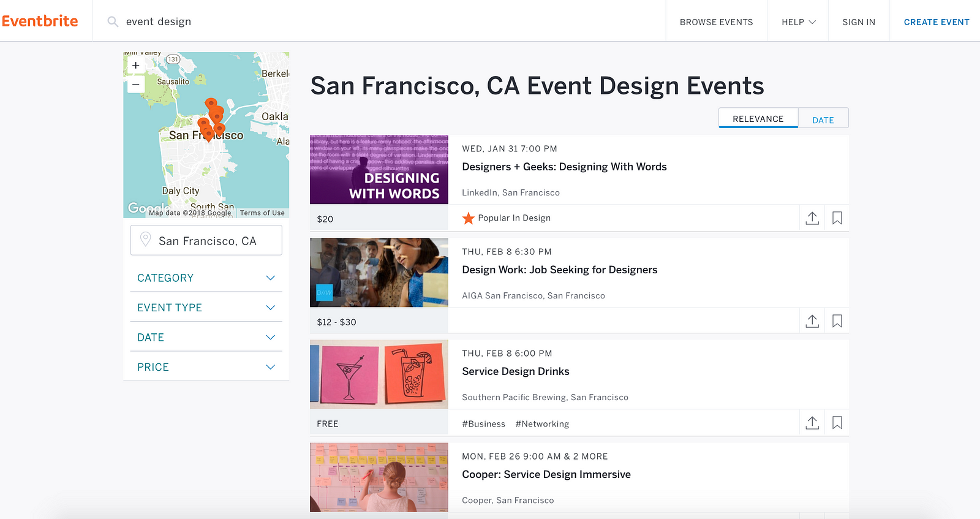
Task: Open Service Design Drinks event
Action: [x=516, y=371]
